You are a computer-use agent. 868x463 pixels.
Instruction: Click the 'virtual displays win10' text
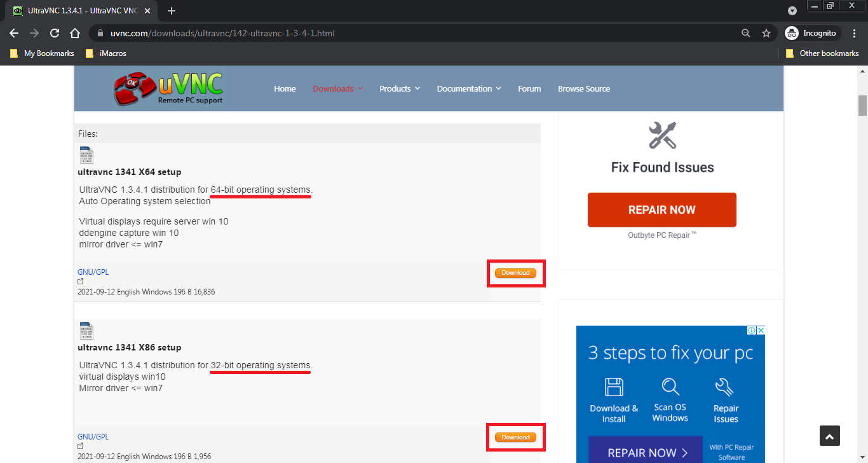coord(122,377)
